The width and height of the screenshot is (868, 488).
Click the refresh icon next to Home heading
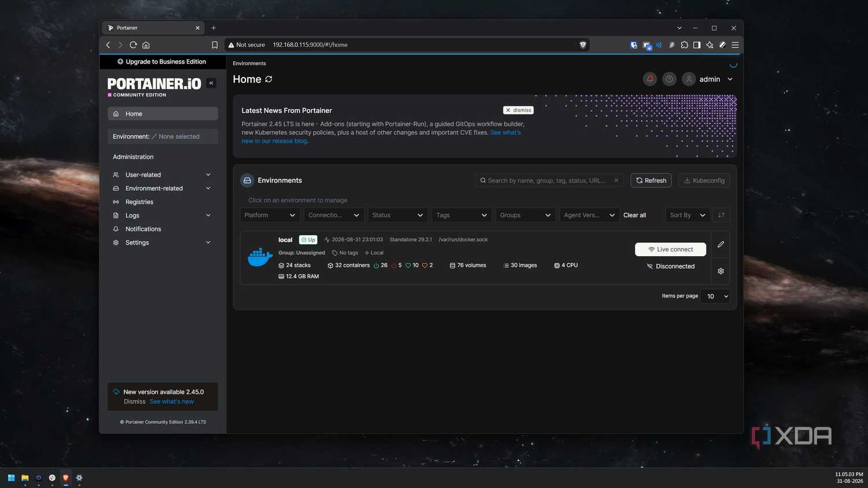pos(269,79)
